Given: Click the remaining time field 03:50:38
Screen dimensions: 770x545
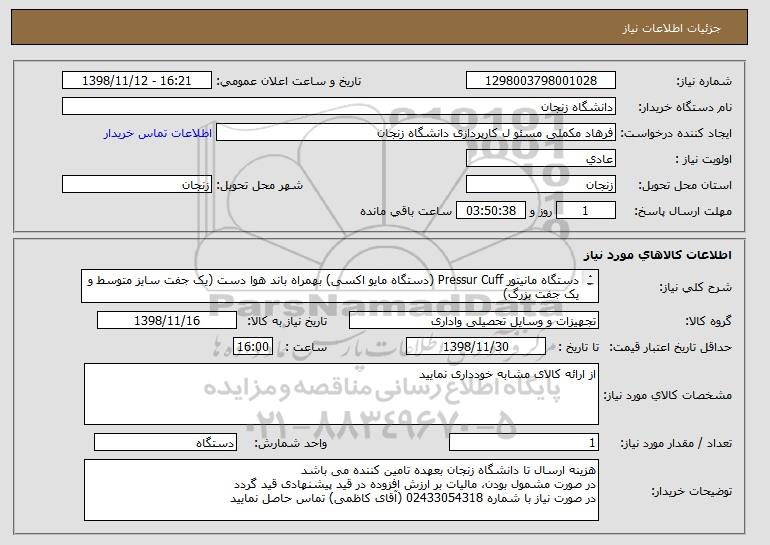Looking at the screenshot, I should [x=491, y=211].
